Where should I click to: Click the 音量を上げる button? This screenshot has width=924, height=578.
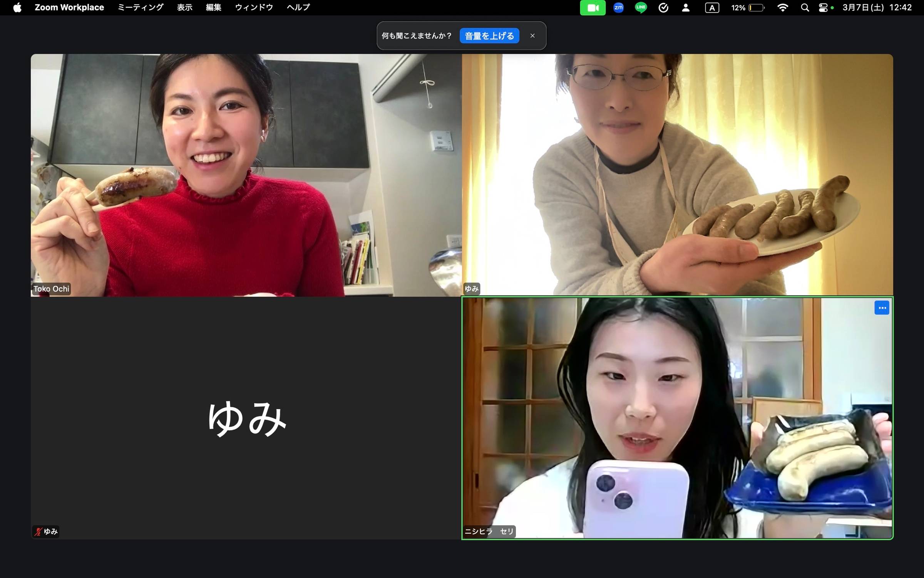click(x=489, y=36)
